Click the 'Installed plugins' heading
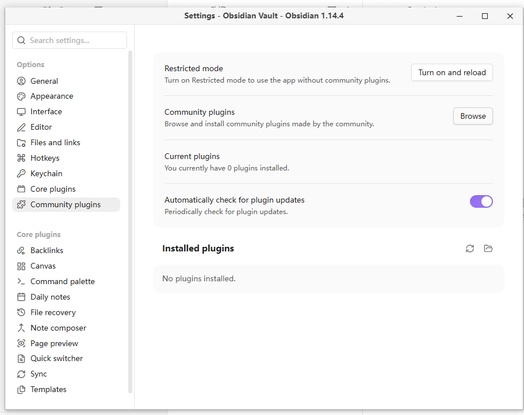The width and height of the screenshot is (524, 415). click(x=198, y=248)
